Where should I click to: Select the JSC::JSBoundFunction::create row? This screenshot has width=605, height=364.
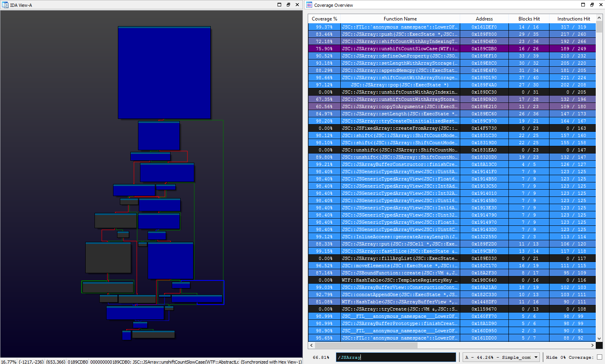point(452,273)
